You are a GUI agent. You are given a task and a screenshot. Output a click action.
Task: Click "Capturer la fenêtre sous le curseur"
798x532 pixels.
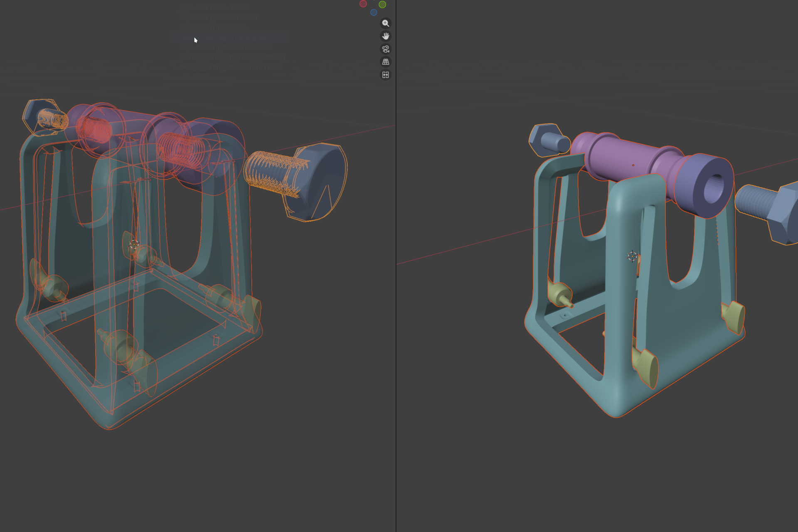(224, 47)
